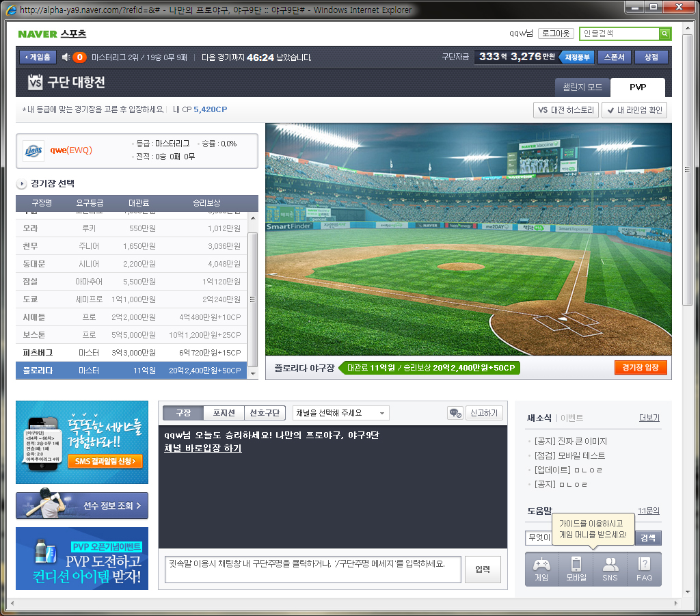This screenshot has width=700, height=616.
Task: Click the 인물검색 search field
Action: coord(619,34)
